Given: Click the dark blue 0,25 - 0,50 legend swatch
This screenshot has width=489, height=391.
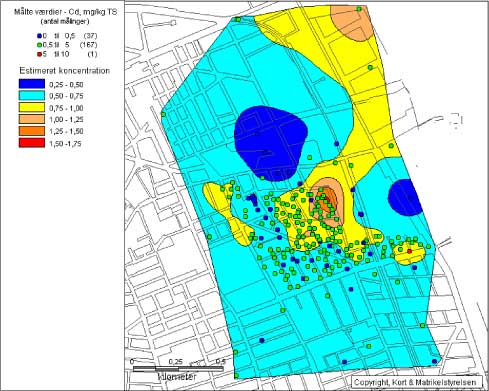Looking at the screenshot, I should coord(32,83).
